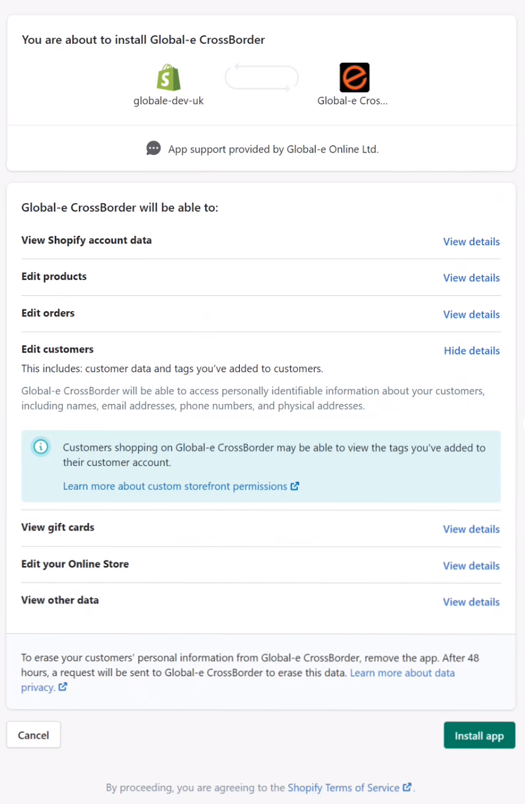Open Learn more about data privacy
The height and width of the screenshot is (812, 525).
(x=402, y=673)
